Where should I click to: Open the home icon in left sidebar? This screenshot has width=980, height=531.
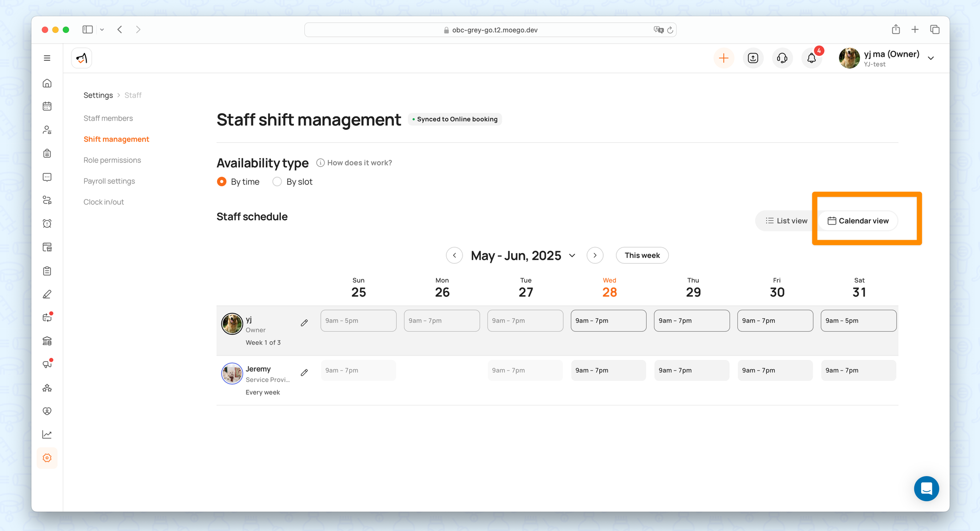click(x=47, y=83)
